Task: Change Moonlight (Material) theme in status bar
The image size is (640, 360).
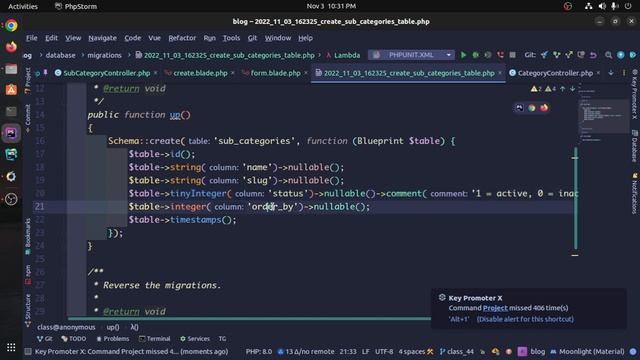Action: pos(587,351)
